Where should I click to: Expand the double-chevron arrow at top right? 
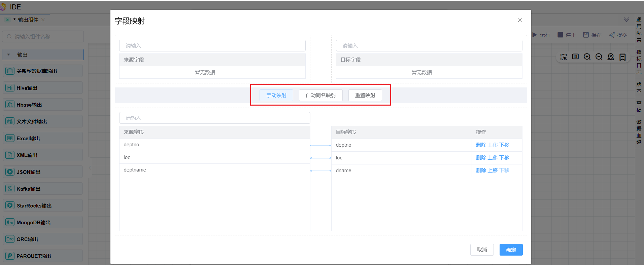tap(626, 20)
